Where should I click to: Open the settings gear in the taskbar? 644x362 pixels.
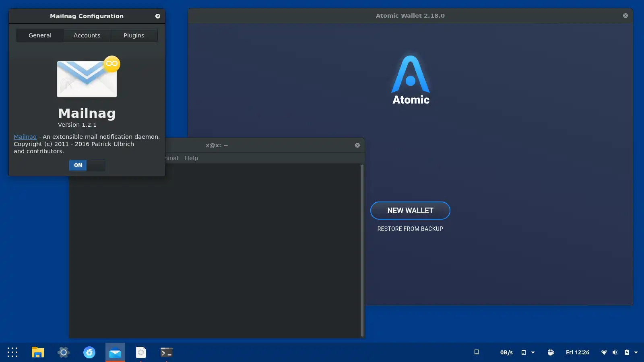point(63,352)
